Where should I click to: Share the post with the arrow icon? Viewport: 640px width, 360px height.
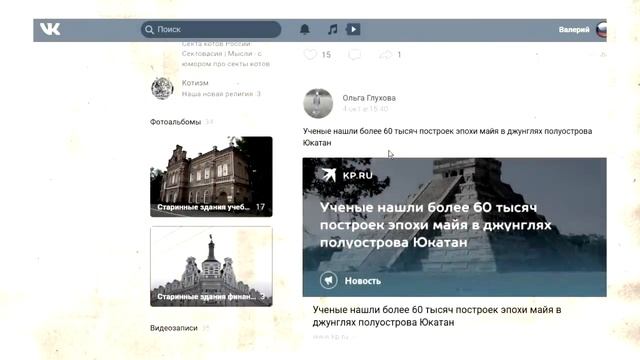point(386,55)
